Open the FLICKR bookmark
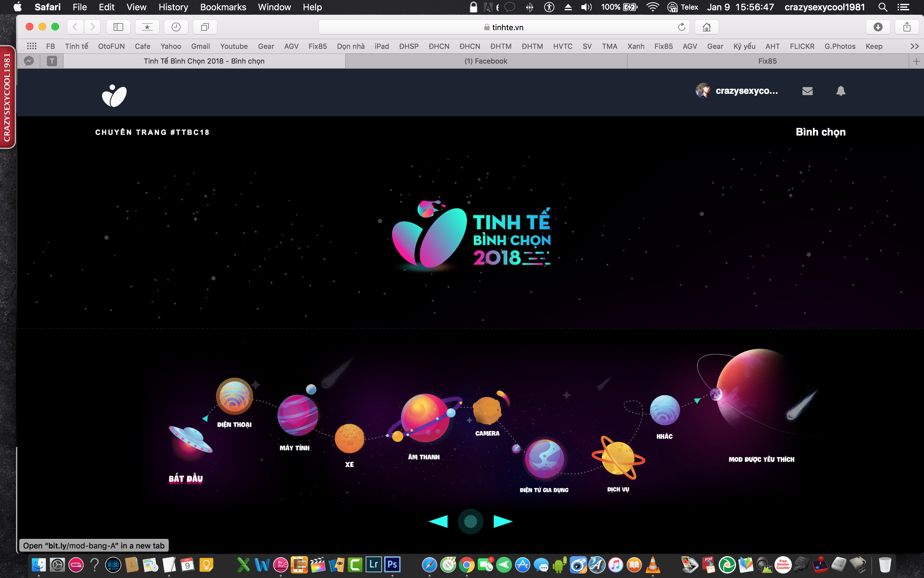 tap(802, 46)
